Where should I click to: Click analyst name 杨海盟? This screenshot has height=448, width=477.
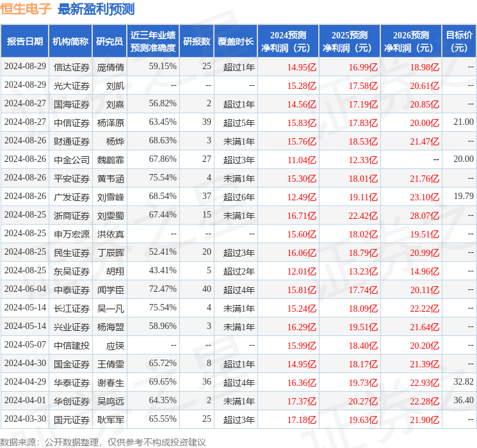(x=111, y=327)
